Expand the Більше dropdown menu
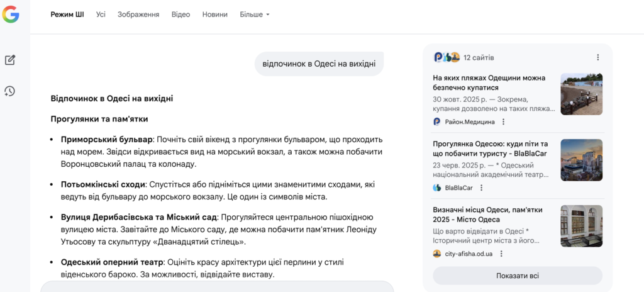Screen dimensions: 644x292 (255, 14)
